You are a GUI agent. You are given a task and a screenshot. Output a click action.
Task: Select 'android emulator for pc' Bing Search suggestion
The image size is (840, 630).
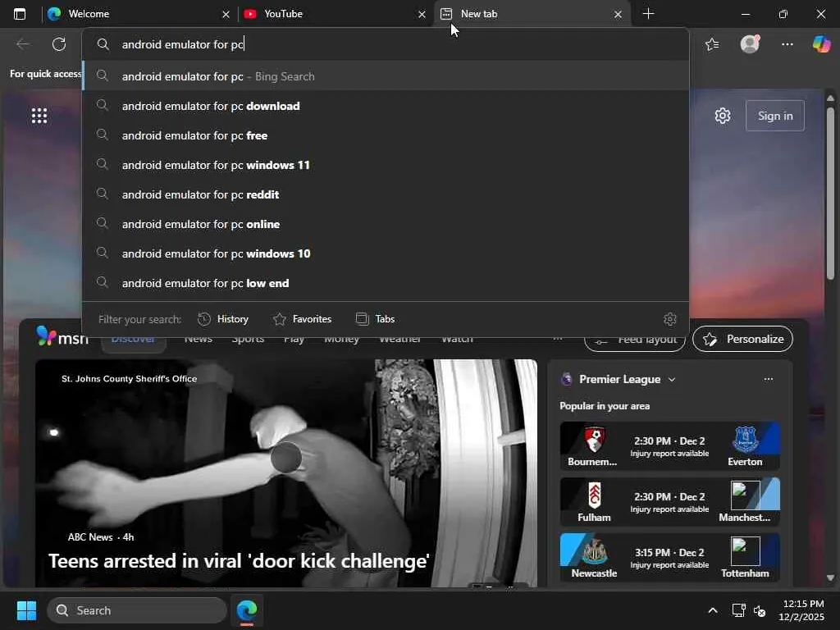[386, 76]
